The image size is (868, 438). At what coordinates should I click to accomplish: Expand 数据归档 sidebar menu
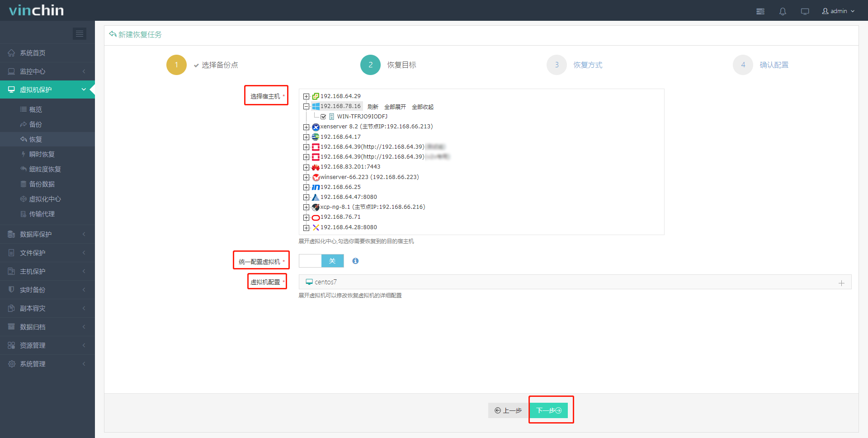[x=47, y=327]
